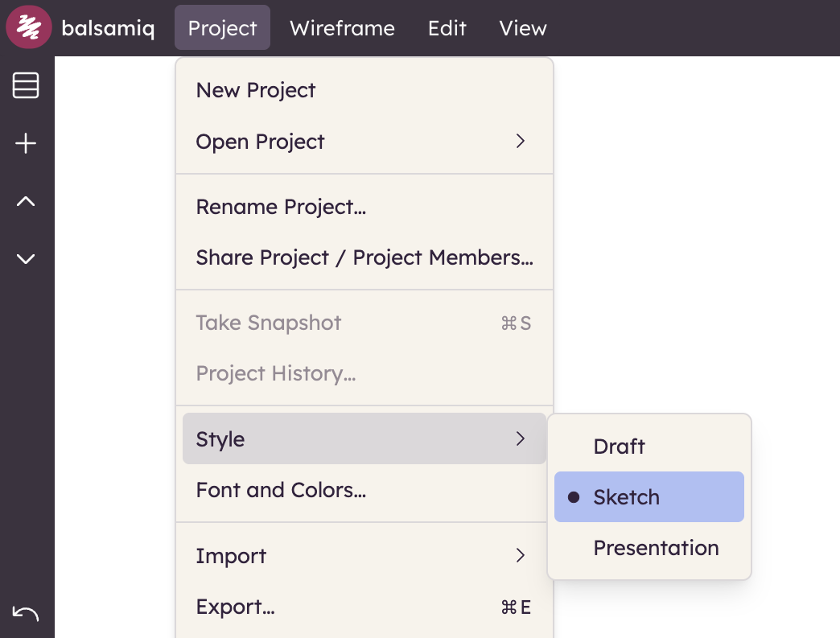Go to next wireframe with down chevron
Viewport: 840px width, 638px height.
[26, 259]
